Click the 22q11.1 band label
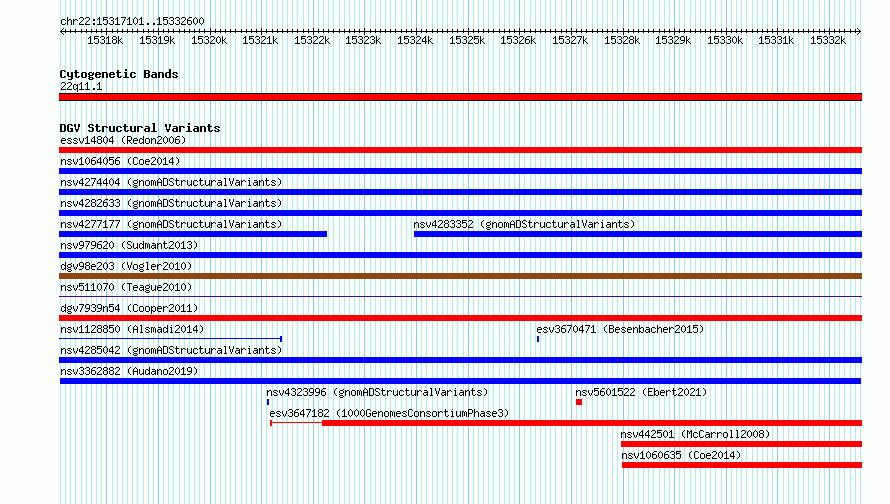 pyautogui.click(x=81, y=86)
